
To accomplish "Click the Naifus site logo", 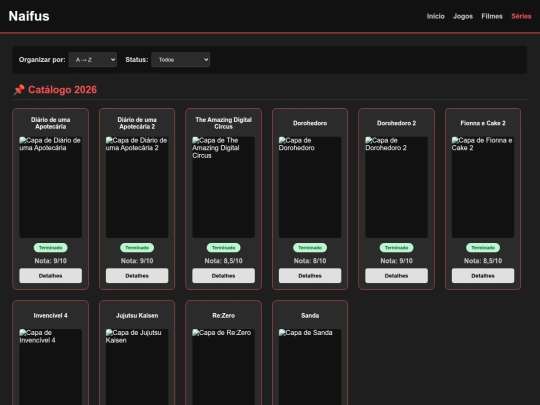I will click(x=29, y=16).
